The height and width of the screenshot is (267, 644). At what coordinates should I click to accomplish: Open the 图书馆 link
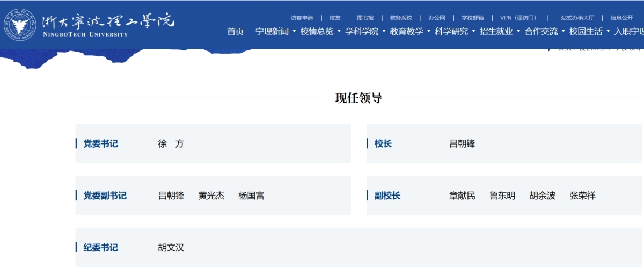click(365, 18)
